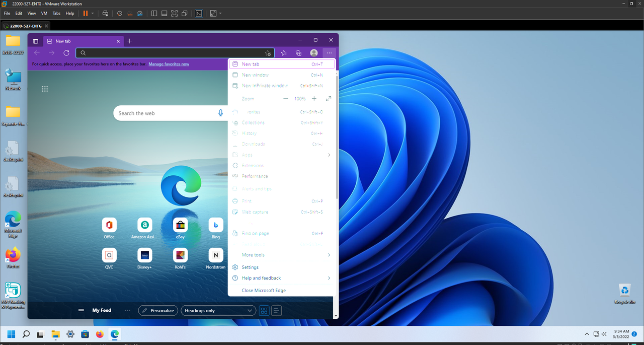Increase zoom with the plus button
This screenshot has width=644, height=345.
[314, 99]
